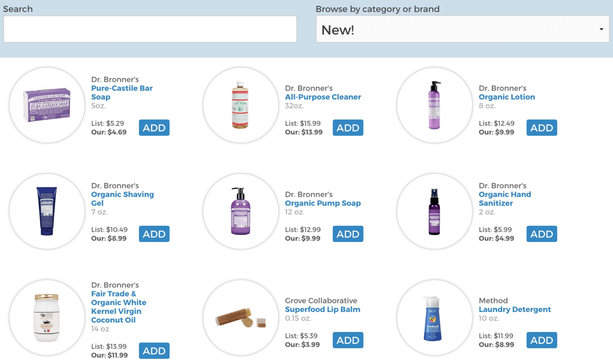This screenshot has height=364, width=613.
Task: Add Pure-Castile Bar Soap to cart
Action: [154, 128]
